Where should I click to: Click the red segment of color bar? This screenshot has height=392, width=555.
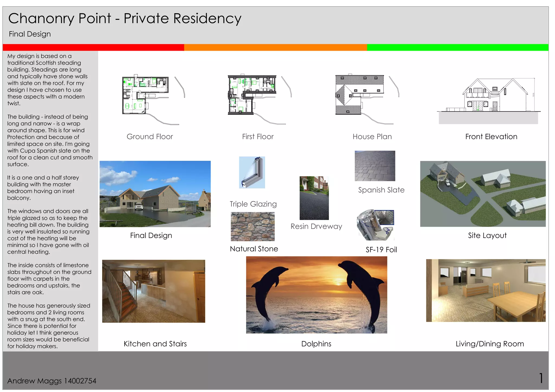93,47
